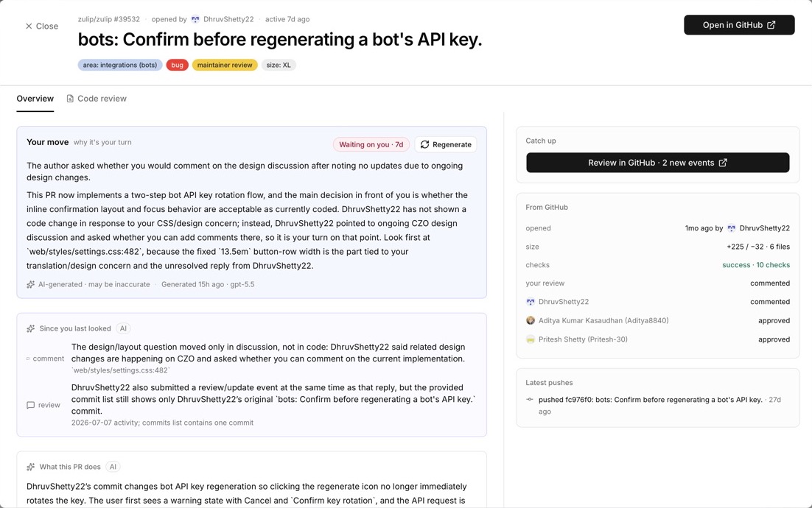812x508 pixels.
Task: Click the +225 / −32 · 6 files value
Action: pos(758,247)
